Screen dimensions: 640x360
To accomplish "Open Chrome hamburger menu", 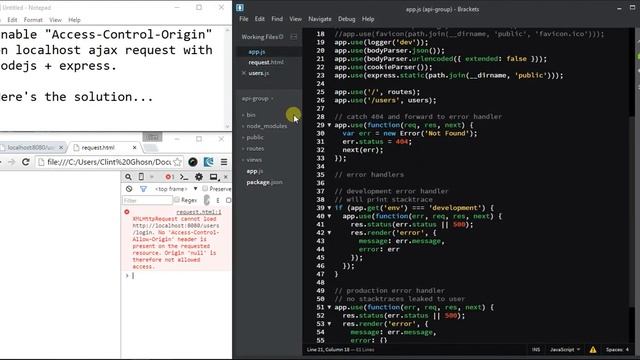I will [224, 162].
